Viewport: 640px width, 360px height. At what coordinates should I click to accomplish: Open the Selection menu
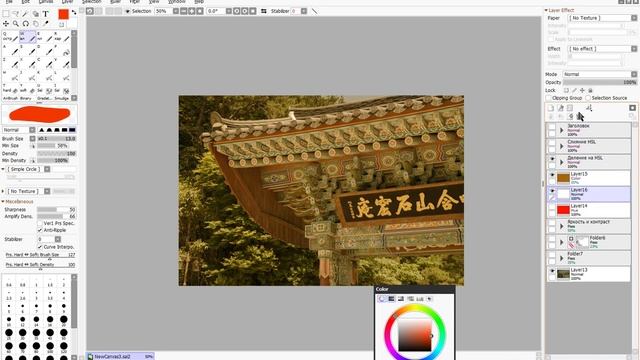coord(91,2)
